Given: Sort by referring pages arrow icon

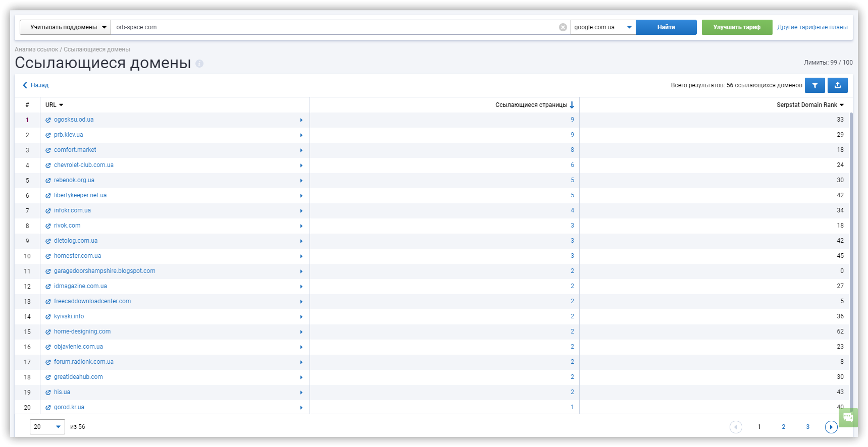Looking at the screenshot, I should pos(572,105).
